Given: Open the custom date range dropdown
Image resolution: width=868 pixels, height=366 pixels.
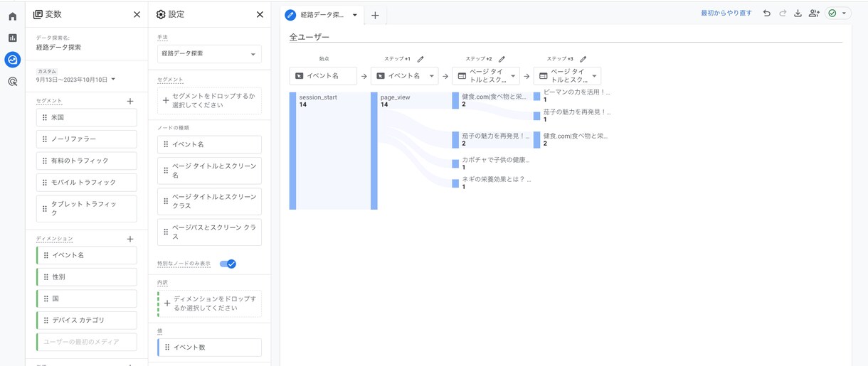Looking at the screenshot, I should (76, 79).
